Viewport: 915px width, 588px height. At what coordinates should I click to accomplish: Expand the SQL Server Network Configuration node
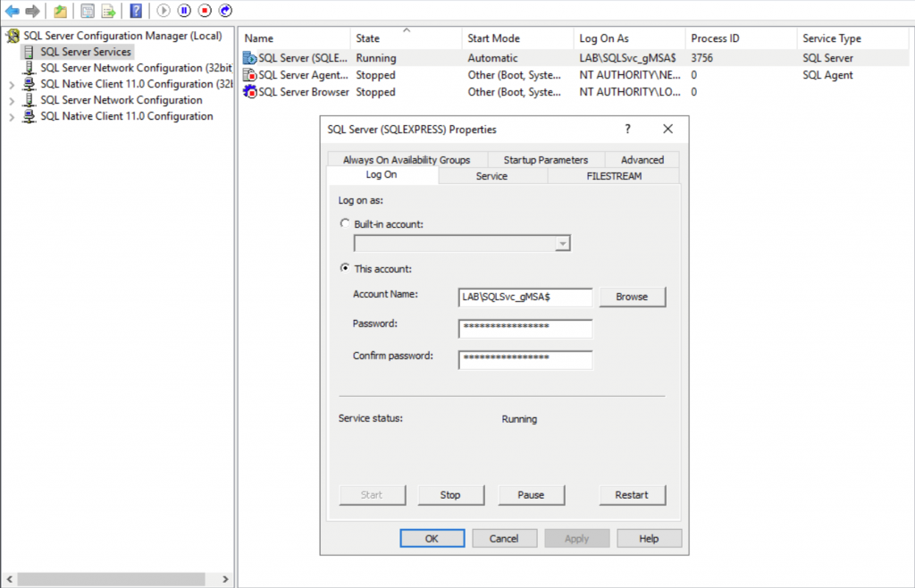point(12,100)
